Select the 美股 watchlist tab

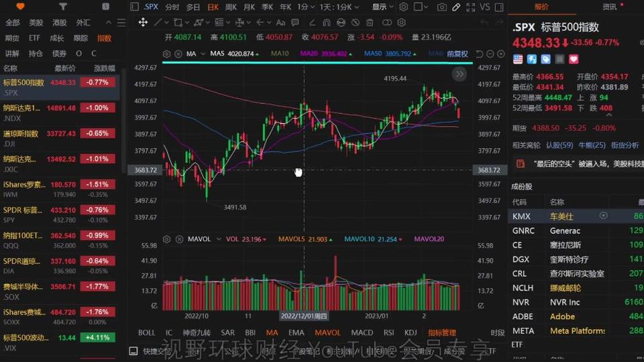click(36, 23)
